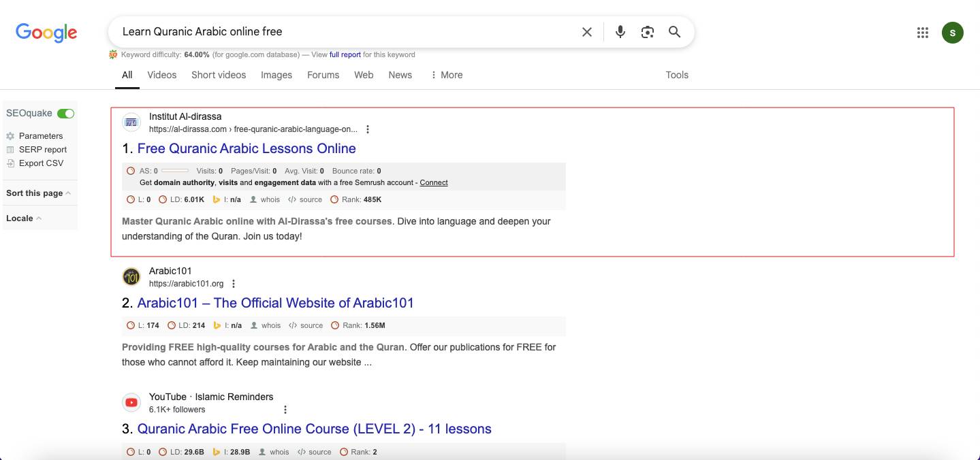Click the al-dirassa.com URL breadcrumb
Viewport: 980px width, 460px height.
pyautogui.click(x=253, y=129)
